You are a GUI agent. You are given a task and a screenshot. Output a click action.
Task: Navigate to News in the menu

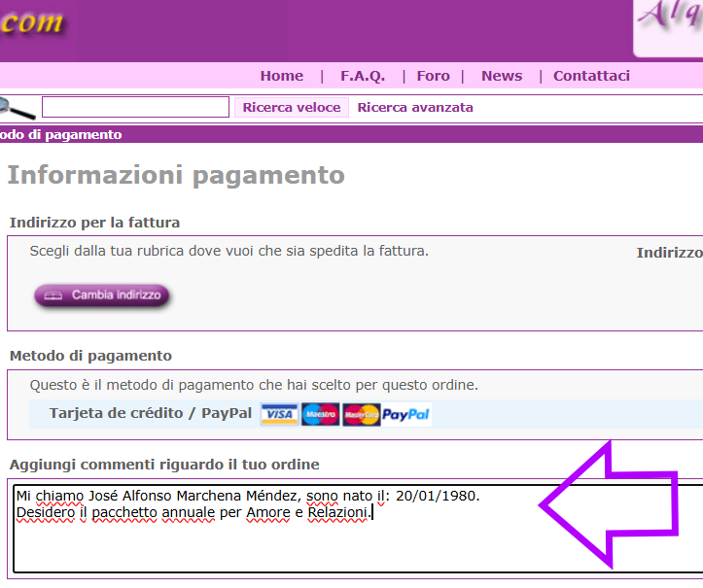click(x=502, y=76)
